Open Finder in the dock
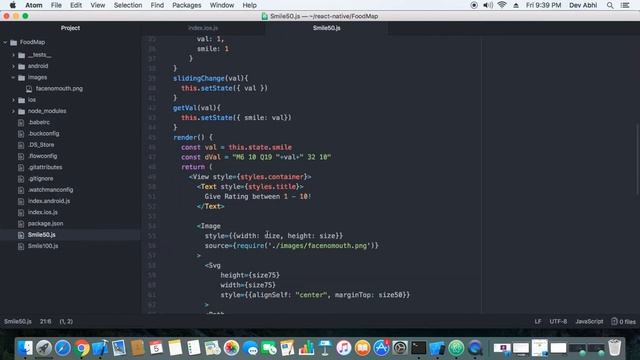This screenshot has height=360, width=640. (x=25, y=348)
